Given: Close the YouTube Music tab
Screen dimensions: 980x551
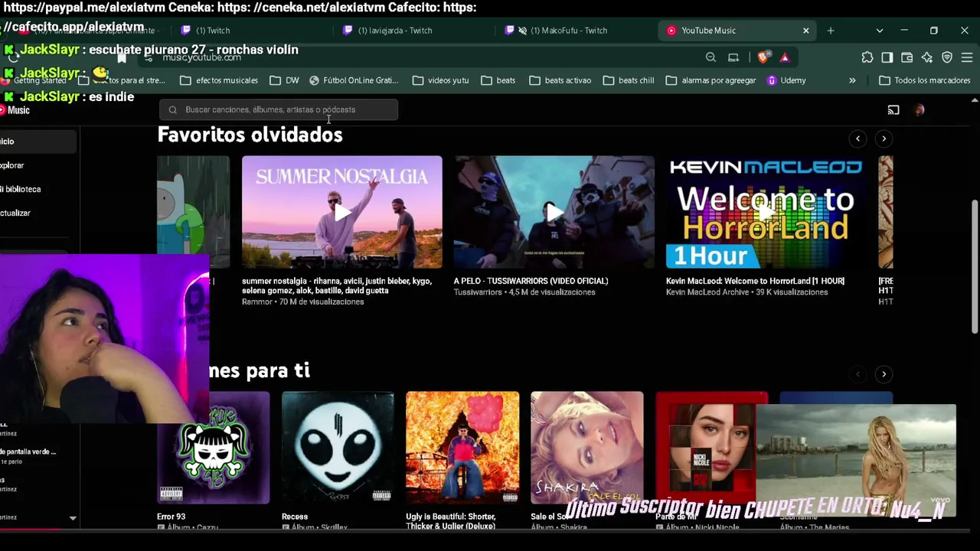Looking at the screenshot, I should click(805, 31).
